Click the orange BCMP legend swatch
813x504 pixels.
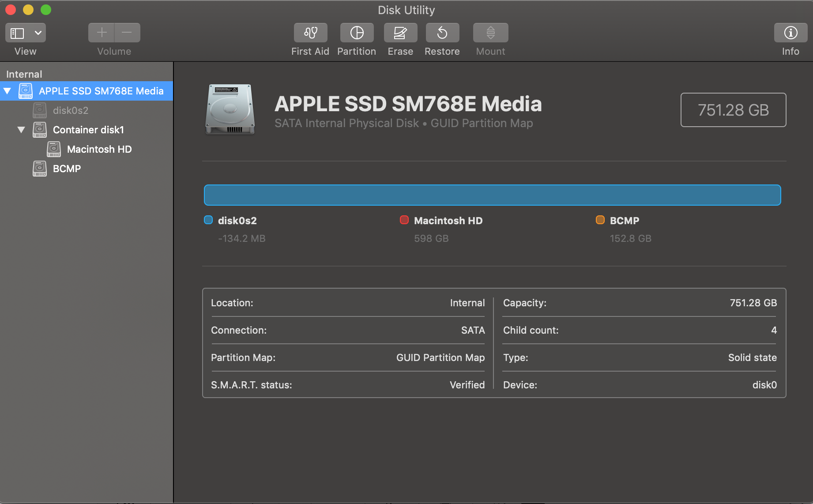600,220
